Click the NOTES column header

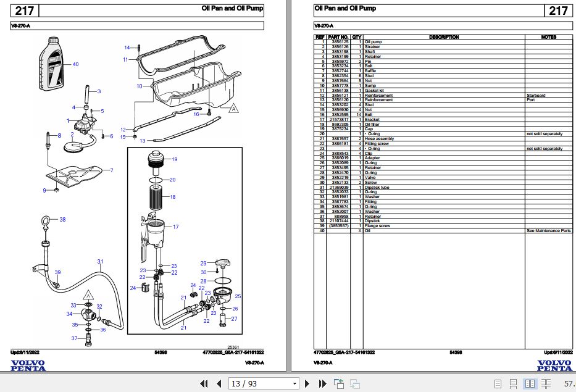[548, 37]
